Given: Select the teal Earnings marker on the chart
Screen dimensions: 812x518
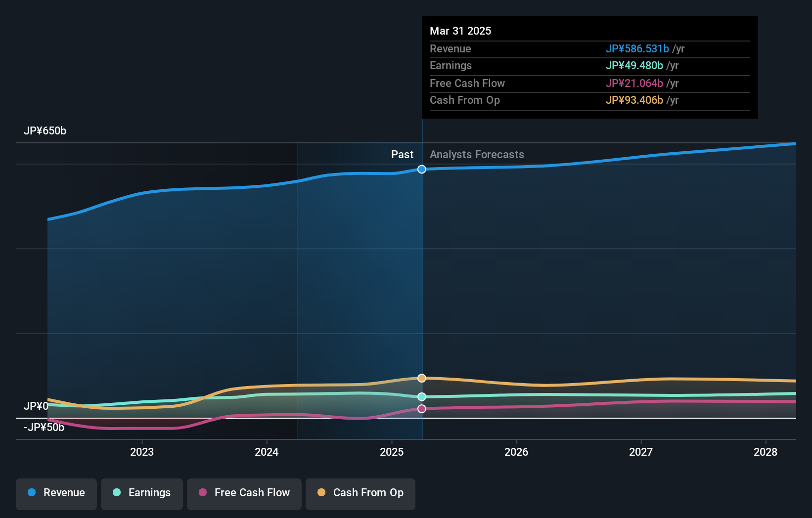Looking at the screenshot, I should tap(421, 396).
